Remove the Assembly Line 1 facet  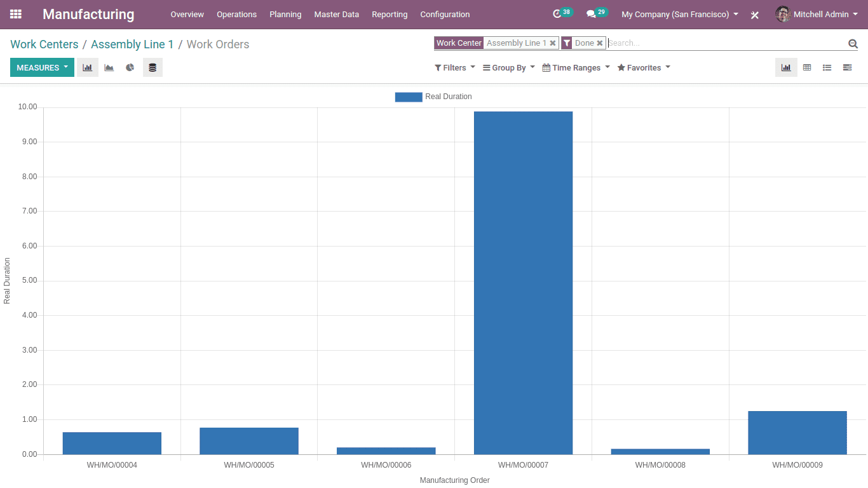[553, 43]
